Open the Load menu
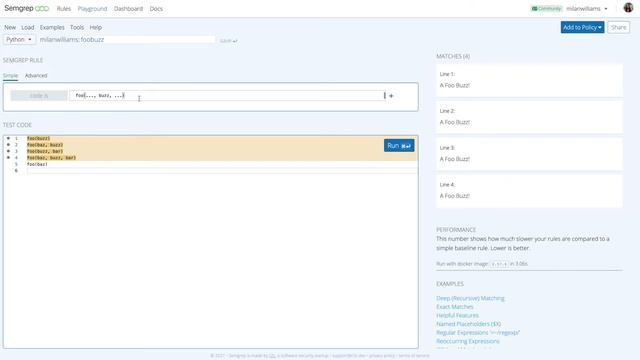Image resolution: width=640 pixels, height=360 pixels. pyautogui.click(x=28, y=27)
